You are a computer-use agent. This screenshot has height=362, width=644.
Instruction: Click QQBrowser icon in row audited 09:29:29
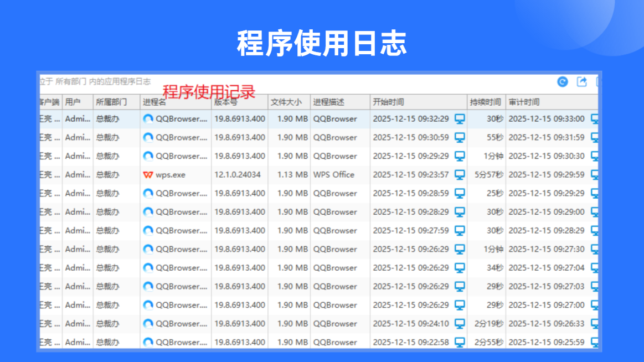point(148,193)
